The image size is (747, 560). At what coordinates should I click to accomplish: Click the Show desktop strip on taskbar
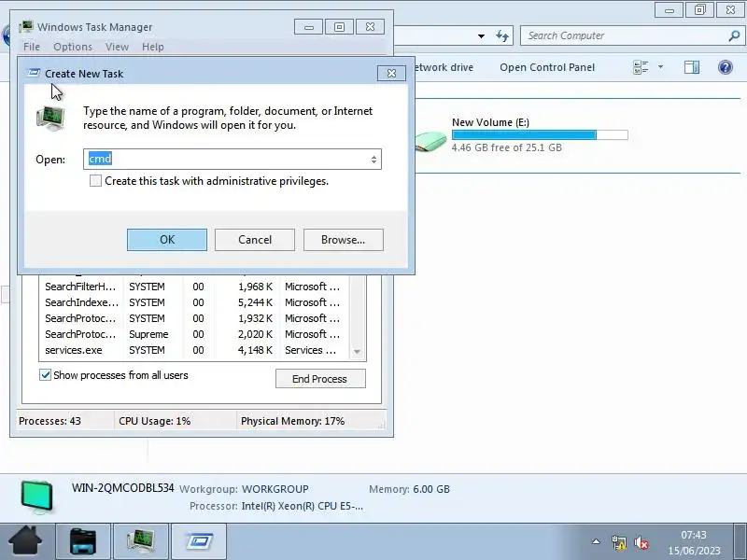coord(740,541)
